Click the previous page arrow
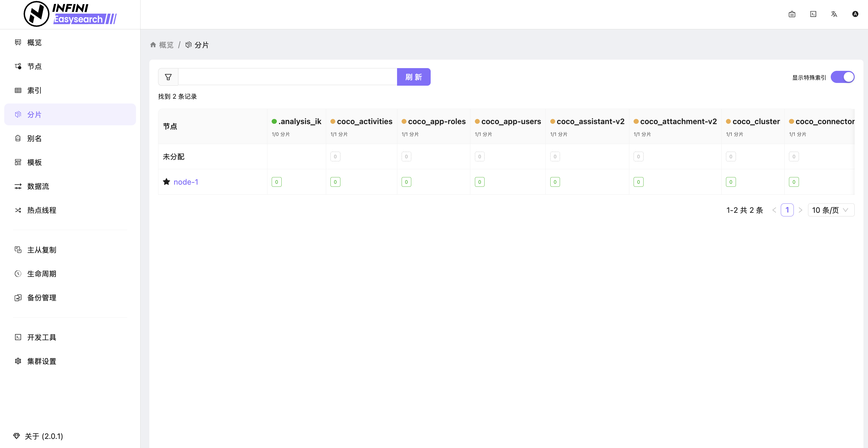Viewport: 868px width, 448px height. [x=774, y=210]
